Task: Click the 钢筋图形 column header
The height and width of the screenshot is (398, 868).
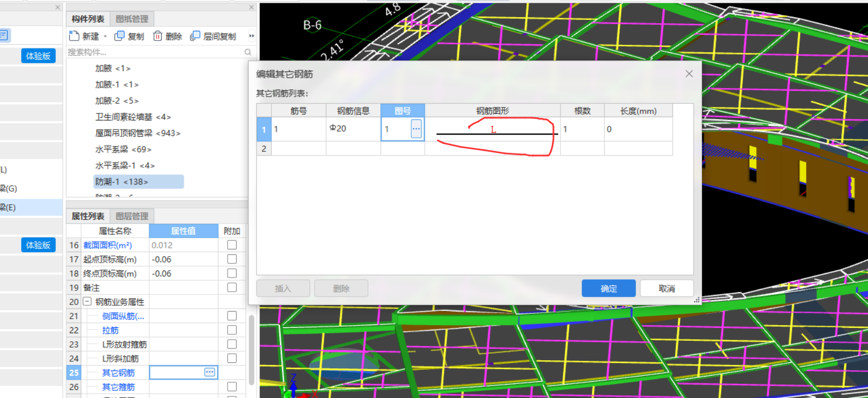Action: (492, 110)
